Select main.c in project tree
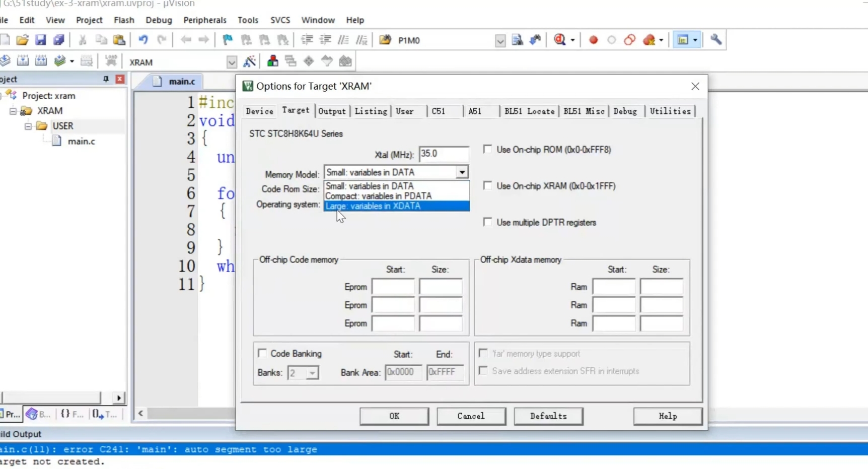Image resolution: width=868 pixels, height=469 pixels. (81, 142)
